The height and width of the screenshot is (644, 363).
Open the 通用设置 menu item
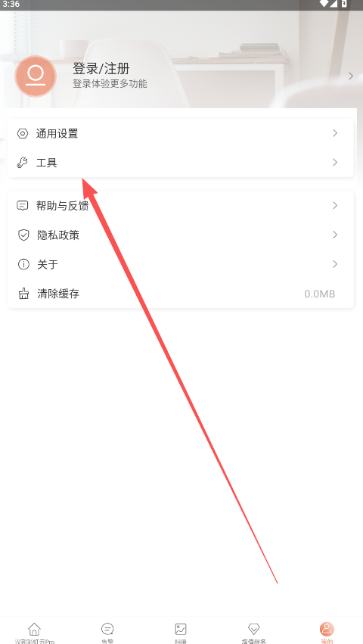(181, 133)
